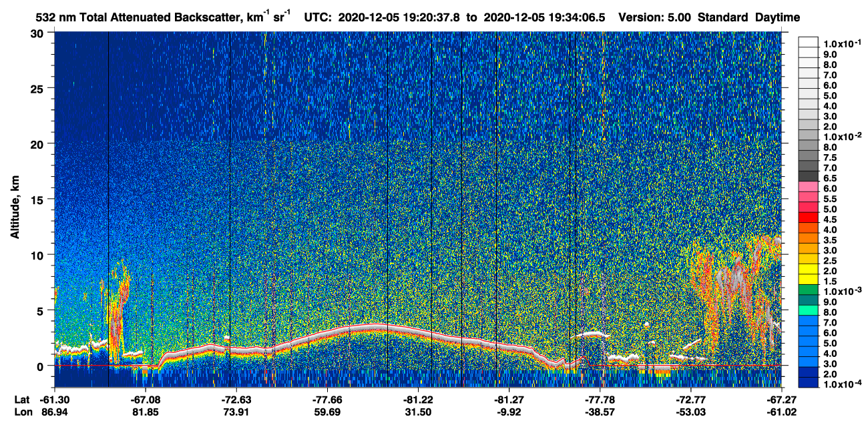Click the color bar label '3.5'

point(829,239)
